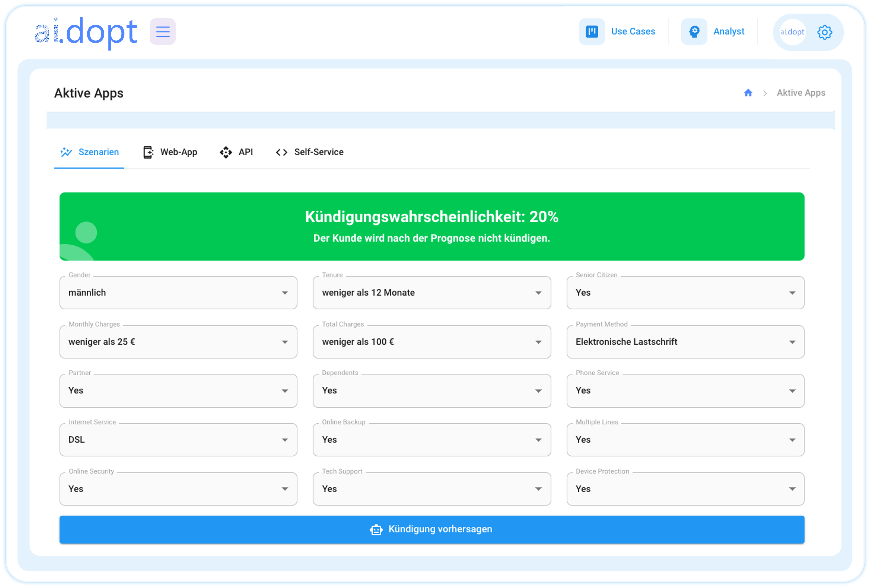Open the Payment Method dropdown
870x588 pixels.
tap(685, 342)
